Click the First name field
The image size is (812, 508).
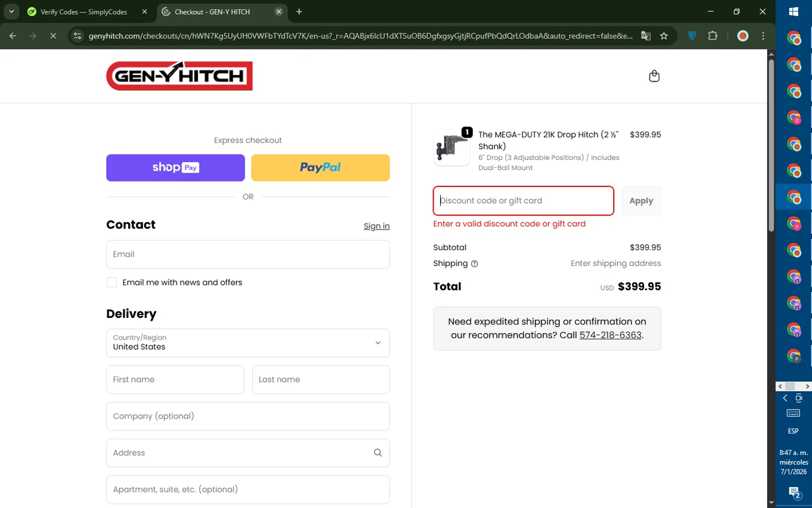(x=175, y=380)
